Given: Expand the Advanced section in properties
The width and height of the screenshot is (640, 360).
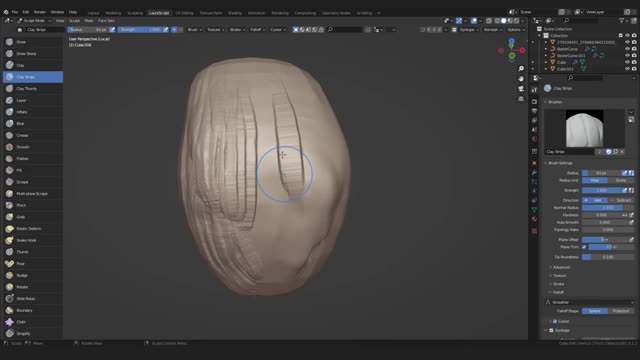Looking at the screenshot, I should [561, 267].
